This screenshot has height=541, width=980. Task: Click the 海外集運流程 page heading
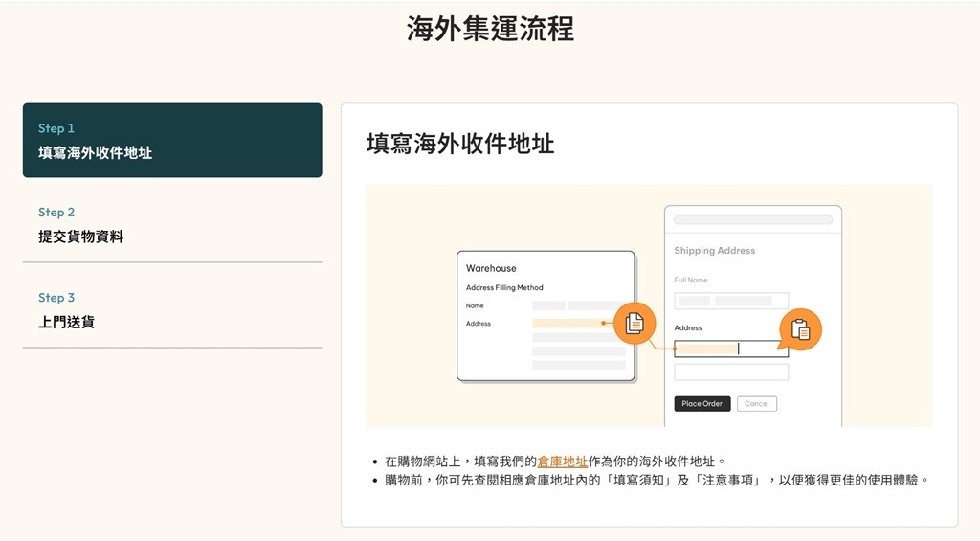pyautogui.click(x=490, y=28)
